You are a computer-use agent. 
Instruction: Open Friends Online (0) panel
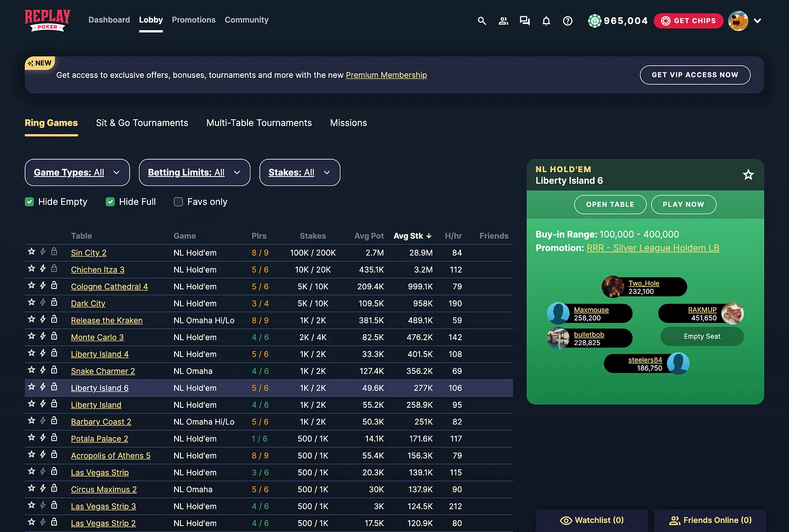710,520
